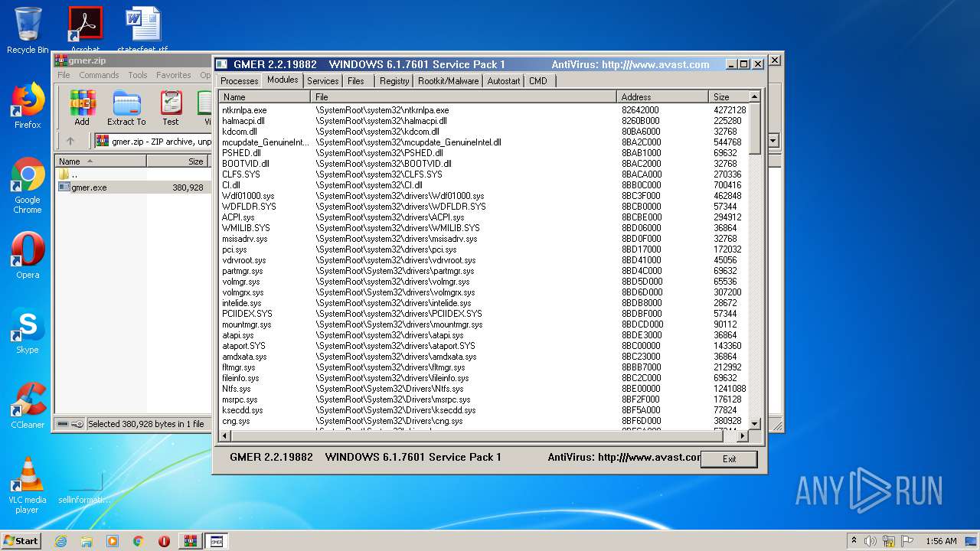Sort WinRAR list by Size column
Screen dimensions: 980x551
178,161
